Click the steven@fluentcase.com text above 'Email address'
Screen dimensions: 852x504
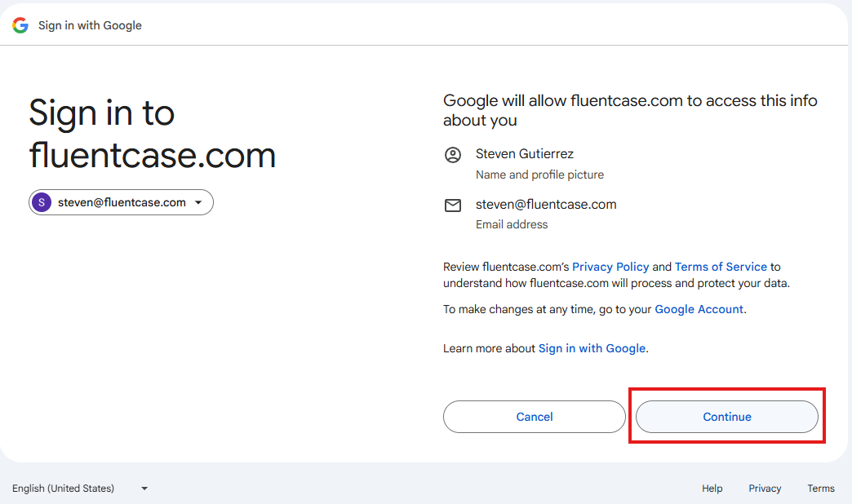click(546, 204)
